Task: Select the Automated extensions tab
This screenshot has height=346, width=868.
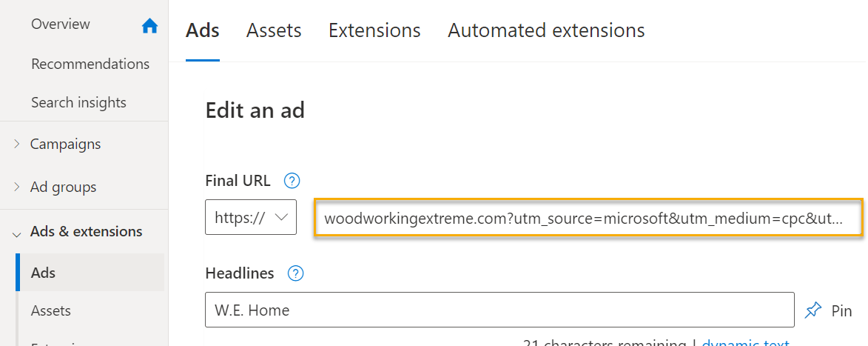Action: click(x=546, y=30)
